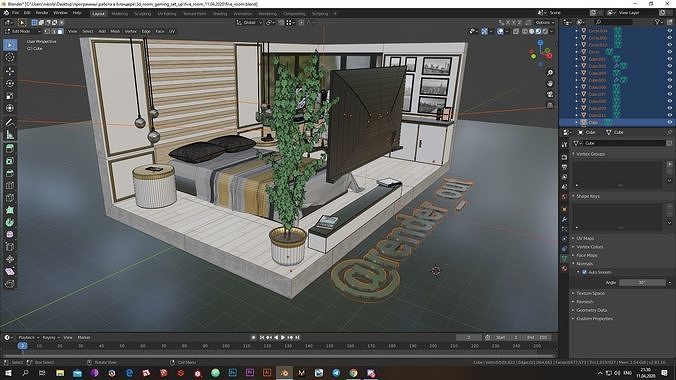The image size is (676, 380).
Task: Select the Inset Faces tool
Action: [x=9, y=161]
